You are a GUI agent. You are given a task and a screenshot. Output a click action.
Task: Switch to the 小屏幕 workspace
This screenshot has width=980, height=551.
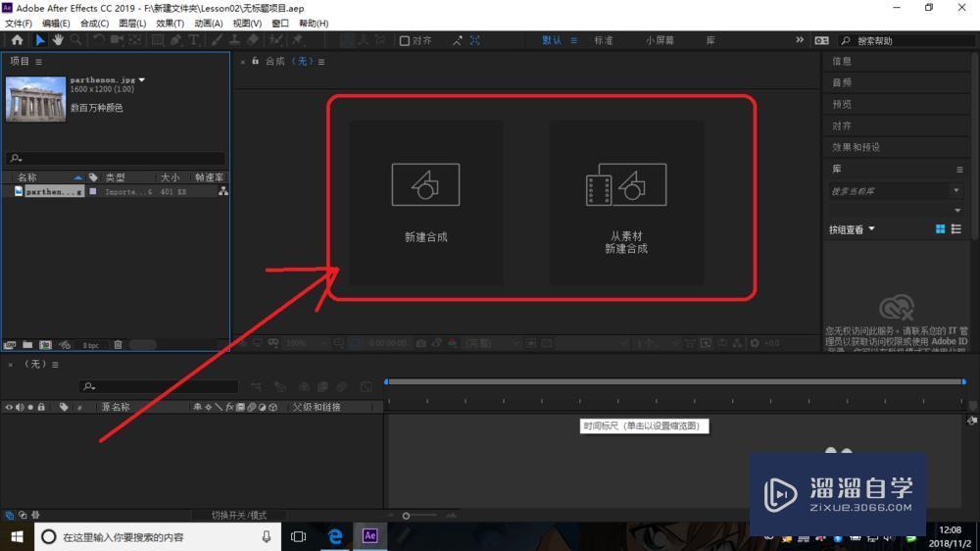[660, 40]
